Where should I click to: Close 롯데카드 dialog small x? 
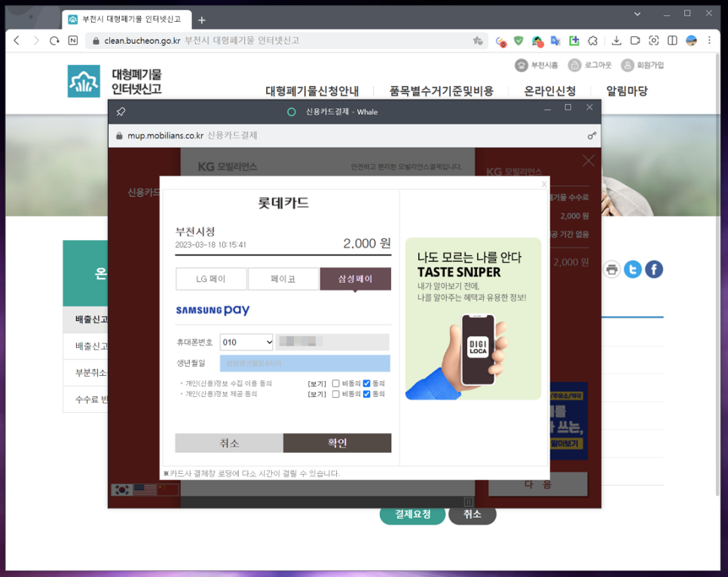(544, 185)
